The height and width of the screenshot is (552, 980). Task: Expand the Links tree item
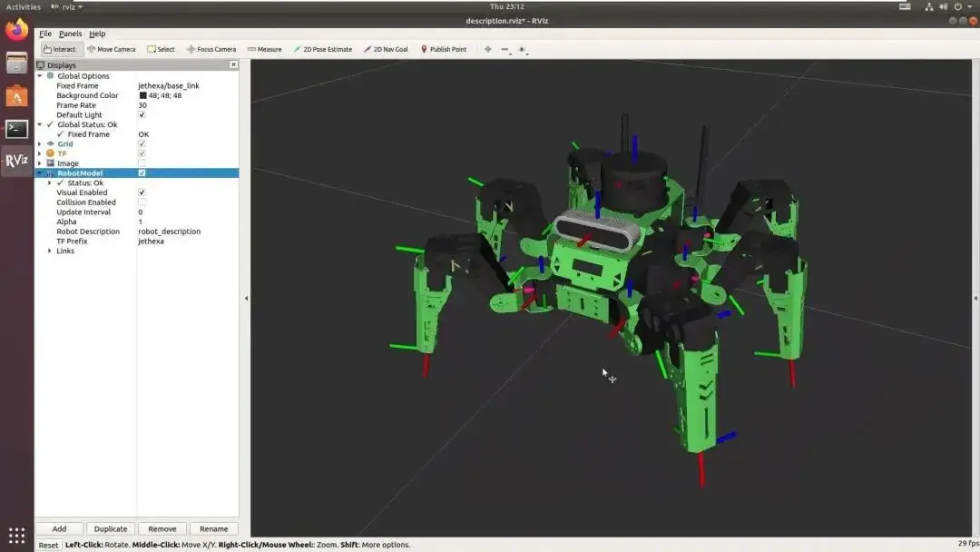50,251
